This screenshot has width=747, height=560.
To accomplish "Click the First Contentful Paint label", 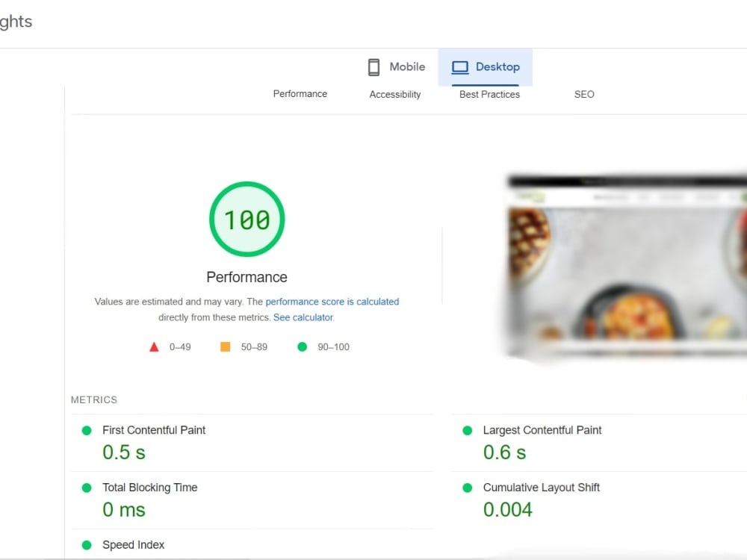I will 154,430.
